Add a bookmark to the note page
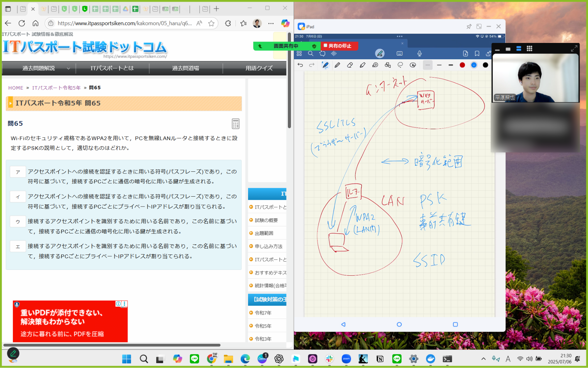Image resolution: width=588 pixels, height=368 pixels. pos(477,53)
